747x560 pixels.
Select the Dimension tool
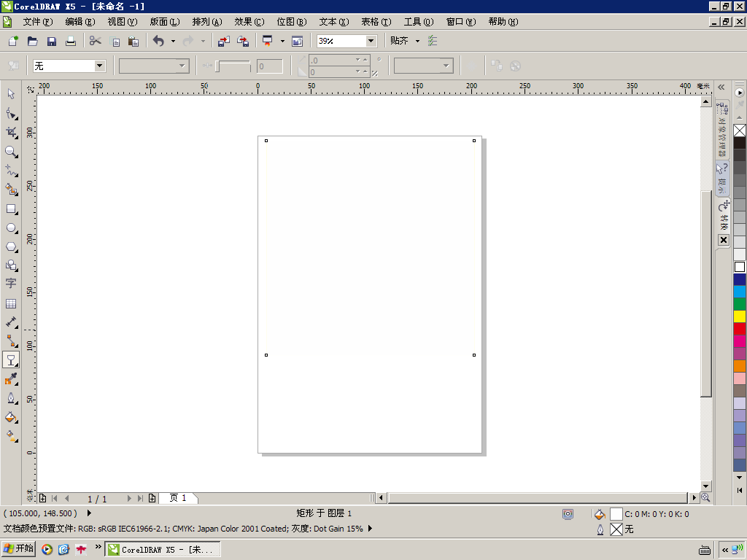pyautogui.click(x=11, y=322)
